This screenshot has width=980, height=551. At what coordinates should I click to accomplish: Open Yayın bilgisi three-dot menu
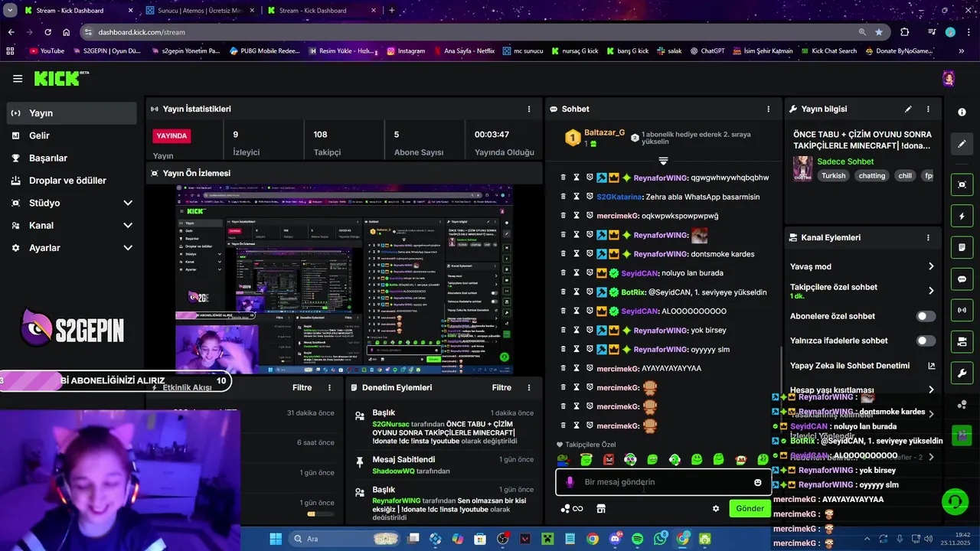(928, 109)
